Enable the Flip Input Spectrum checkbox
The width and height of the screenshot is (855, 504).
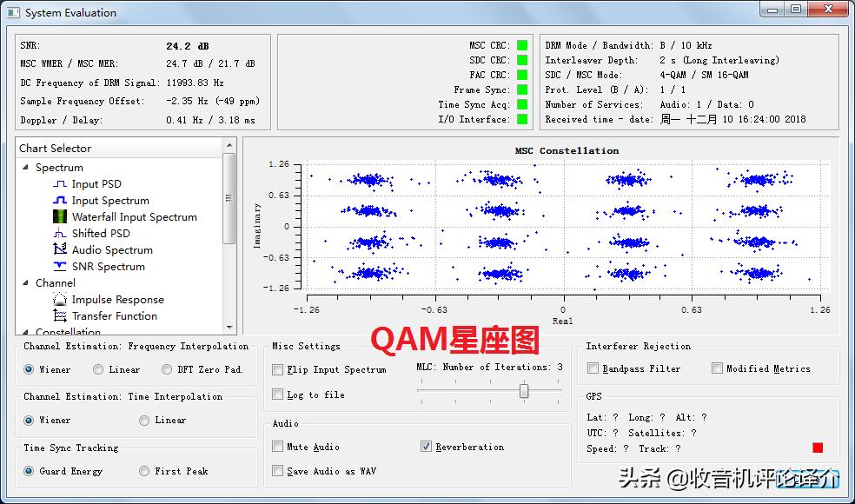(278, 369)
